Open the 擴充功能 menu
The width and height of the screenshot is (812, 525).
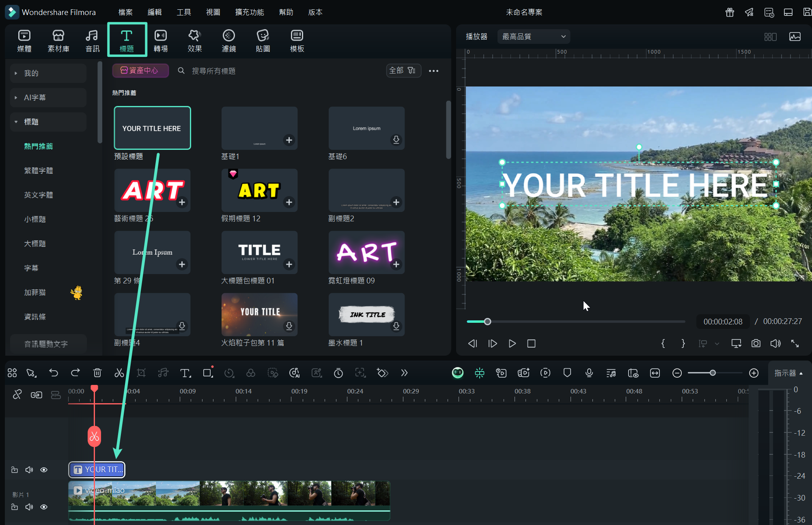tap(250, 12)
